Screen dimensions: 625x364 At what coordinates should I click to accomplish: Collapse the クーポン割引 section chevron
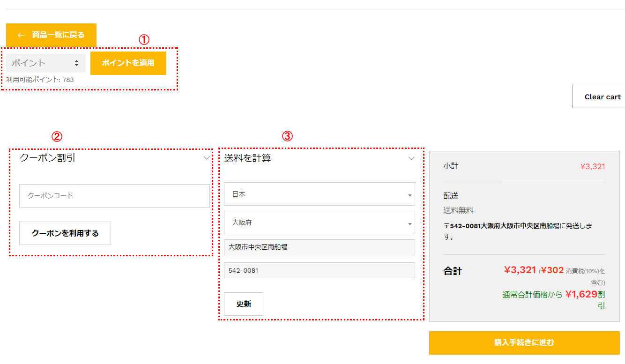[x=207, y=158]
